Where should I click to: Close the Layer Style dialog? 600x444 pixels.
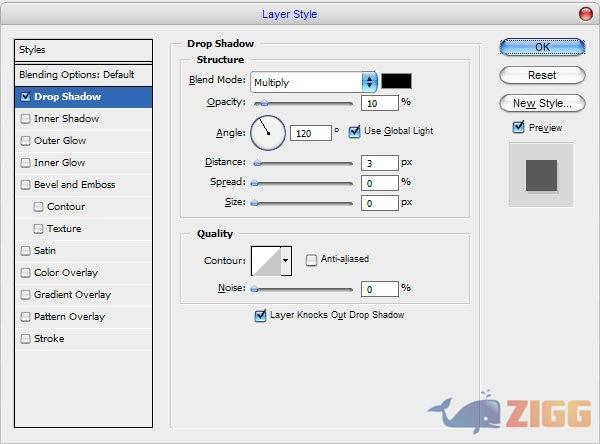tap(584, 14)
